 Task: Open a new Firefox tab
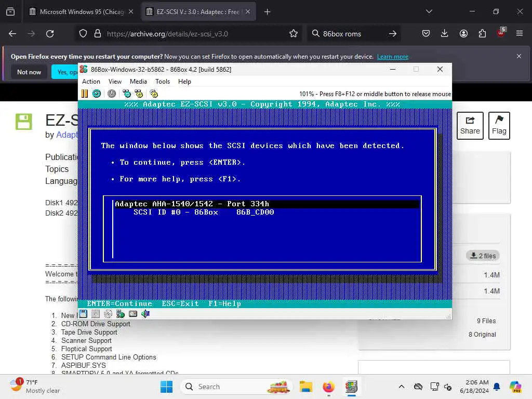[x=268, y=12]
